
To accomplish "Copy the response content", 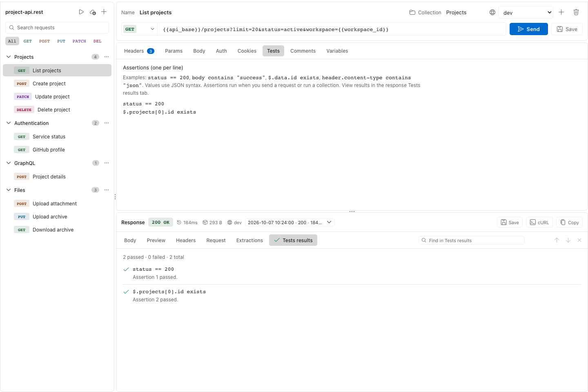I will click(x=570, y=222).
